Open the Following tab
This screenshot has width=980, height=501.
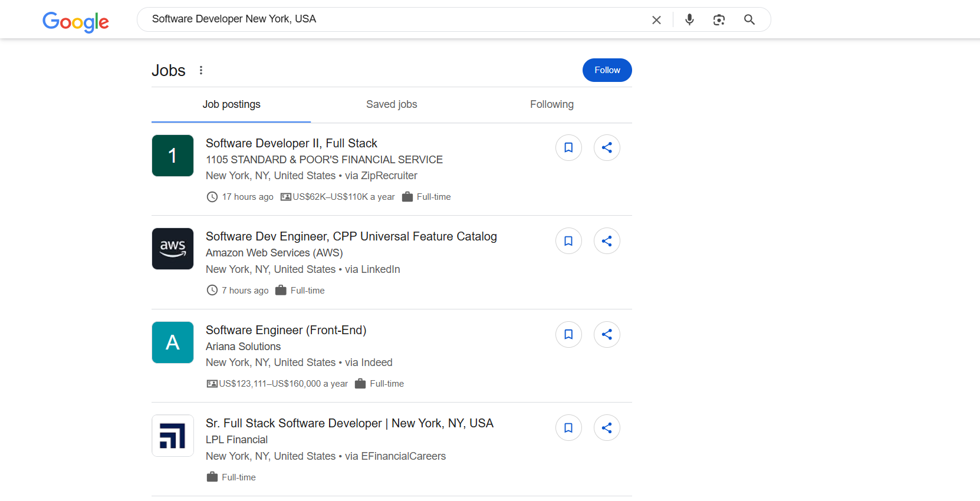[551, 104]
